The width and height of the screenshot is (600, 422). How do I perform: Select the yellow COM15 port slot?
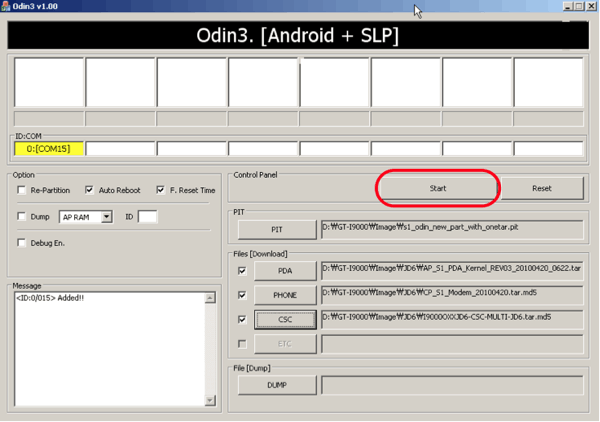point(48,149)
